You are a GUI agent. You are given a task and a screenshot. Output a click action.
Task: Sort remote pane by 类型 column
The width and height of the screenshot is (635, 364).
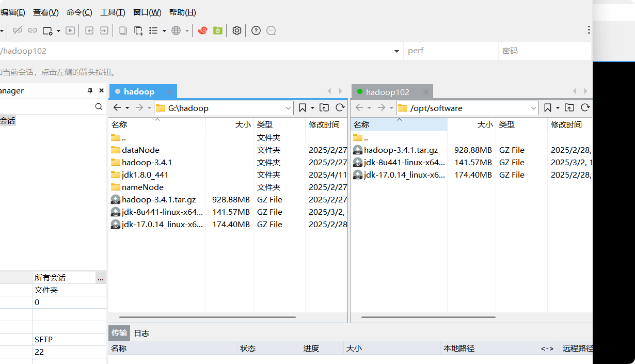coord(521,124)
